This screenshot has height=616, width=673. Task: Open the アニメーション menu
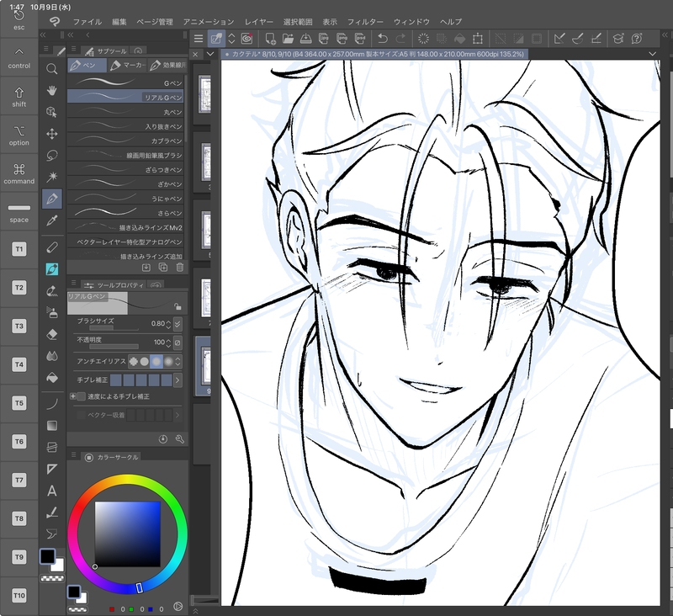209,22
